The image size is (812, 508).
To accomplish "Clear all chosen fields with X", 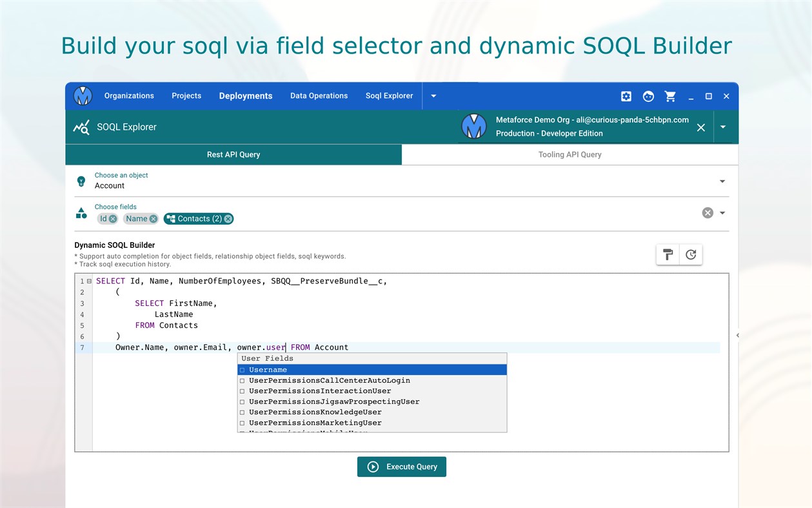I will pyautogui.click(x=708, y=213).
